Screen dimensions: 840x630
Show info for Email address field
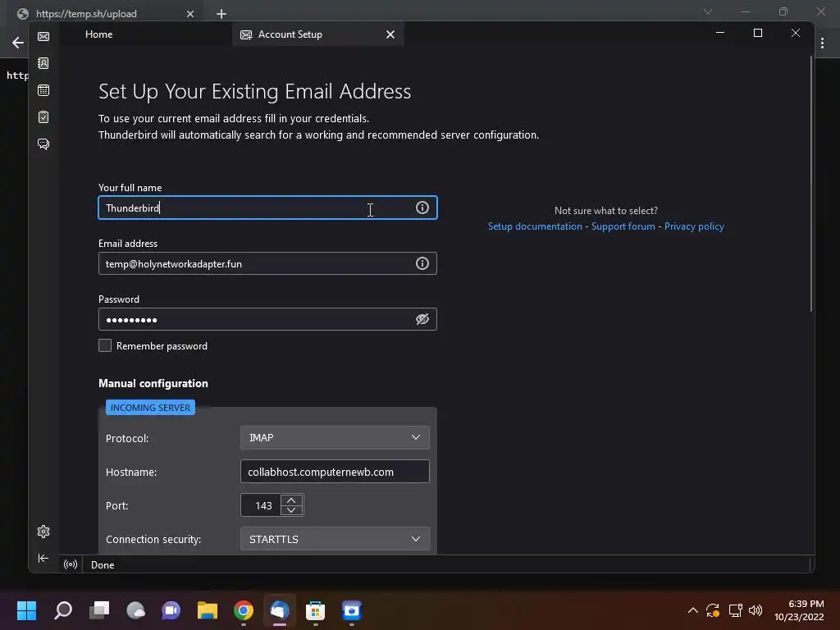(x=422, y=263)
